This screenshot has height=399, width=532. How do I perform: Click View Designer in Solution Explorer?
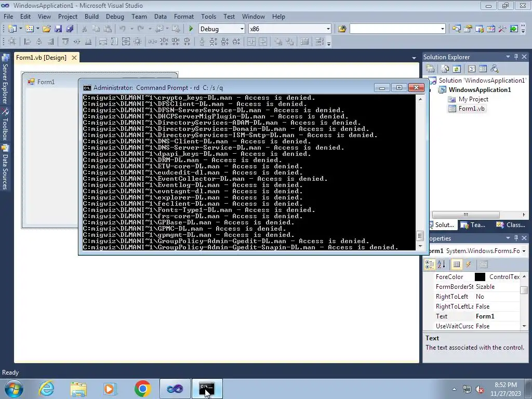point(483,69)
